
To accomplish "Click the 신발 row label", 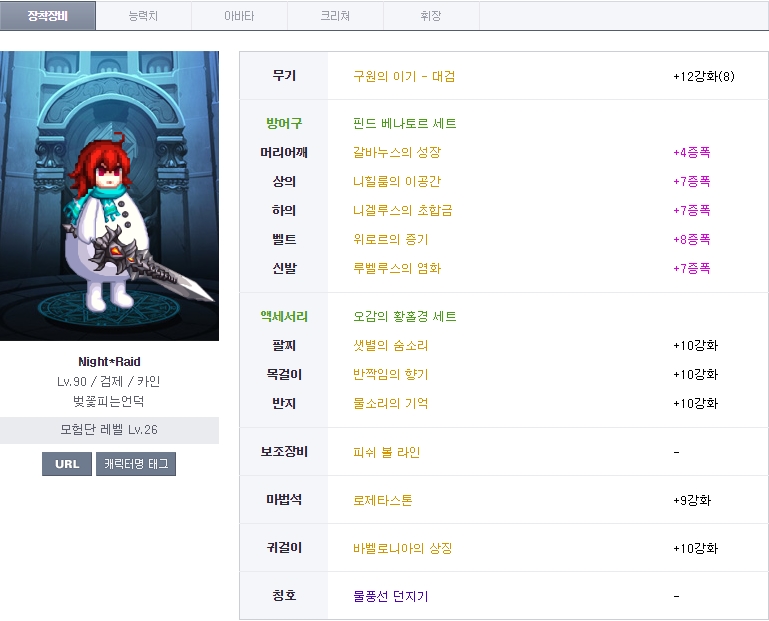I will (284, 268).
